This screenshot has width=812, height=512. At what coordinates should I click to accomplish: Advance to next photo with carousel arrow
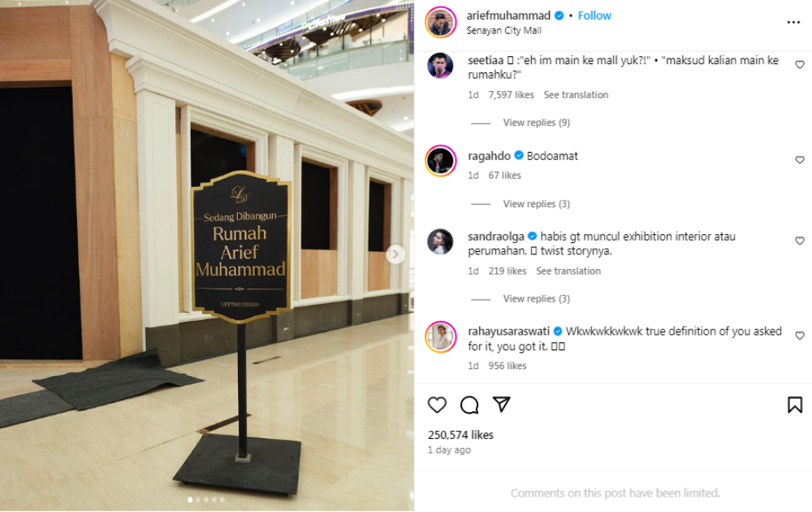[x=395, y=254]
